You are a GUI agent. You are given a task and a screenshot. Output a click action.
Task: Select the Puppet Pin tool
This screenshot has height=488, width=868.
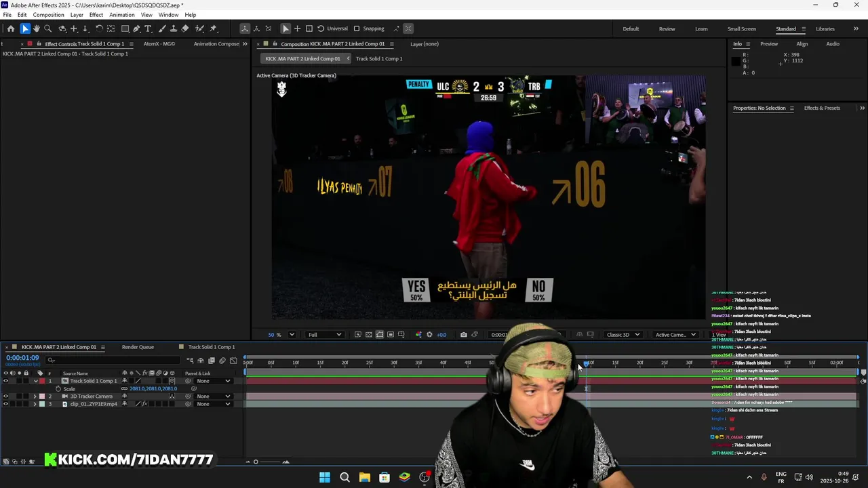(213, 28)
